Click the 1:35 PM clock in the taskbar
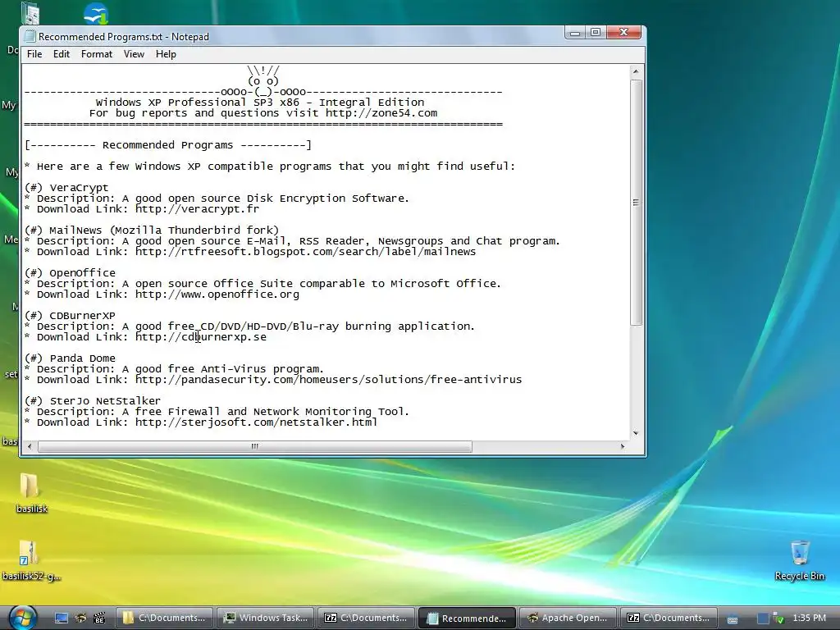Viewport: 840px width, 630px height. pyautogui.click(x=809, y=618)
